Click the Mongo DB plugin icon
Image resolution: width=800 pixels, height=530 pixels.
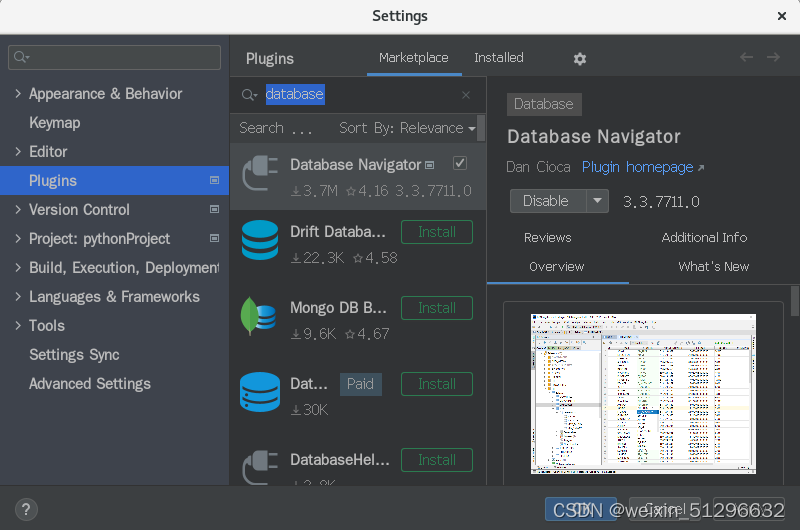pos(259,316)
